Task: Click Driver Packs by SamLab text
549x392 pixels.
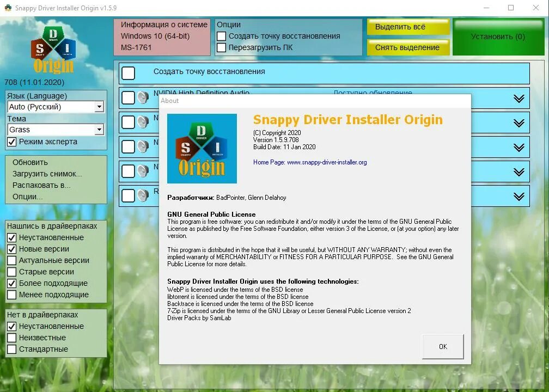Action: 199,318
